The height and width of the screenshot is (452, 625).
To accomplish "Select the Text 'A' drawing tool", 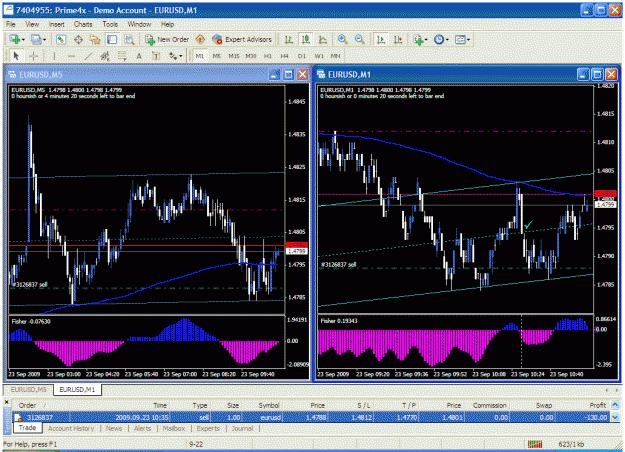I will pyautogui.click(x=139, y=56).
